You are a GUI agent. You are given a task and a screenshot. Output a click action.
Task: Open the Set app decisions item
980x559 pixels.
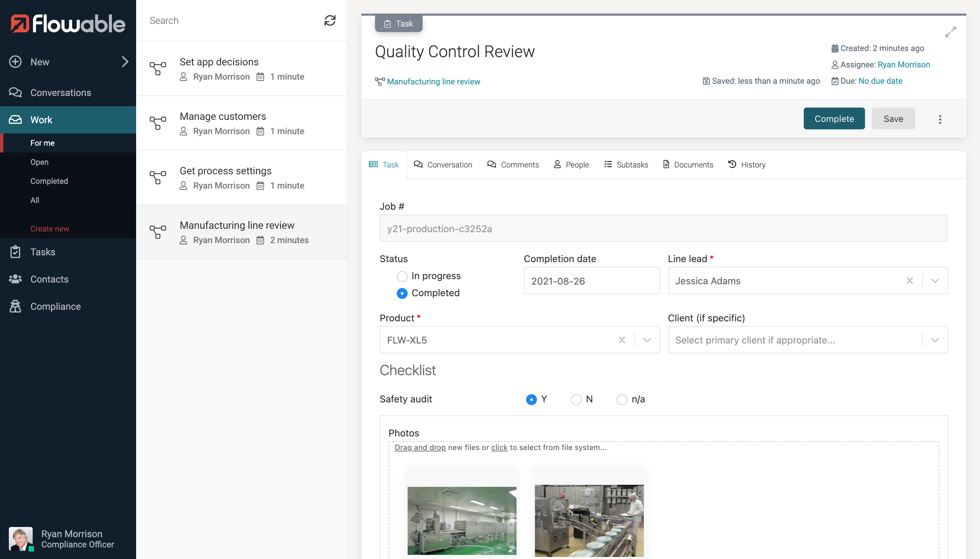pos(242,69)
